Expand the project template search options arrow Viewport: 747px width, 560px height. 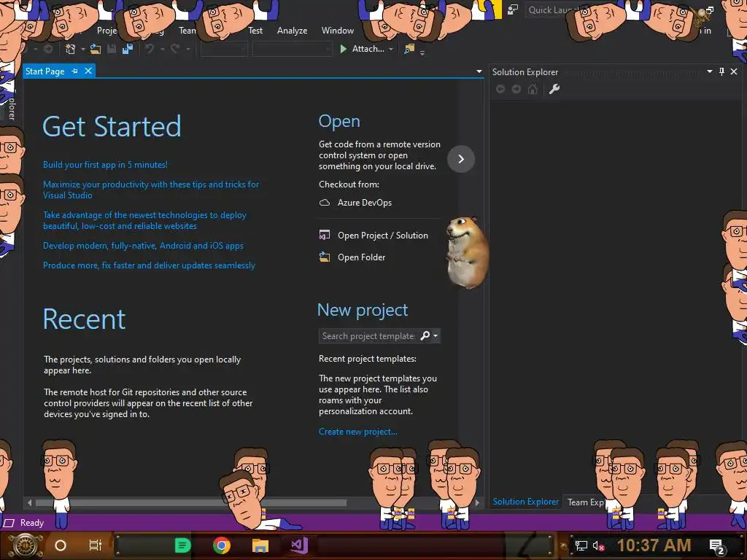(436, 335)
